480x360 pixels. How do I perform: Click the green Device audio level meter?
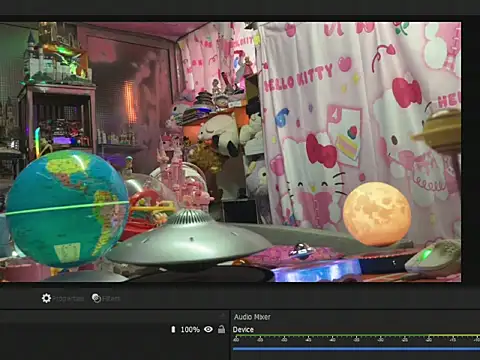(x=356, y=335)
